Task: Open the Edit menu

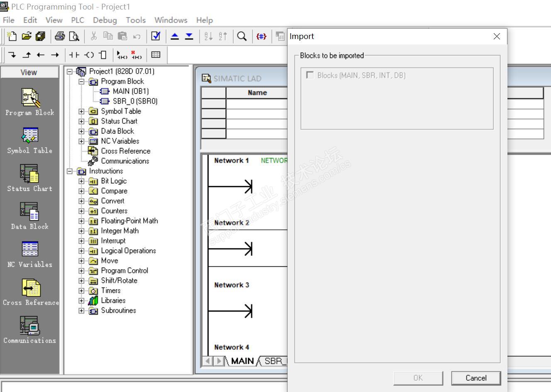Action: point(30,20)
